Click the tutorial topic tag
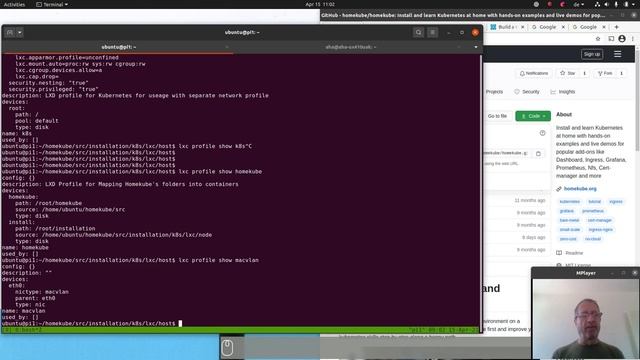The height and width of the screenshot is (360, 640). [595, 202]
